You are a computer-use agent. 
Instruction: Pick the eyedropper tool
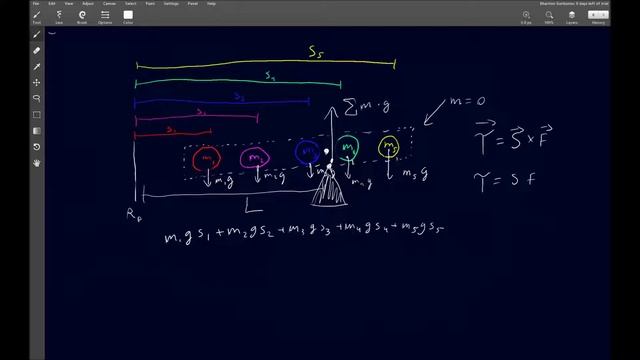pyautogui.click(x=37, y=67)
